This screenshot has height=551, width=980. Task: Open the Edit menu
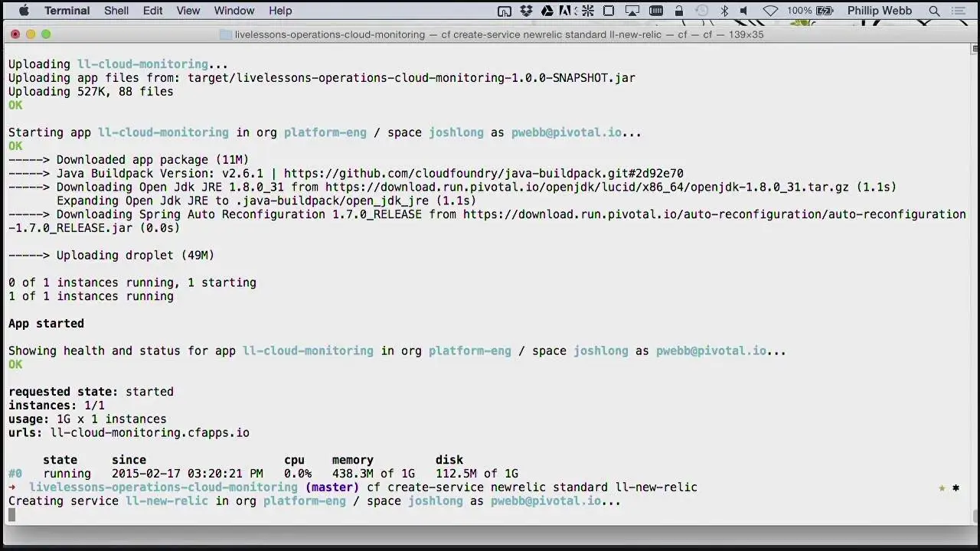[152, 11]
